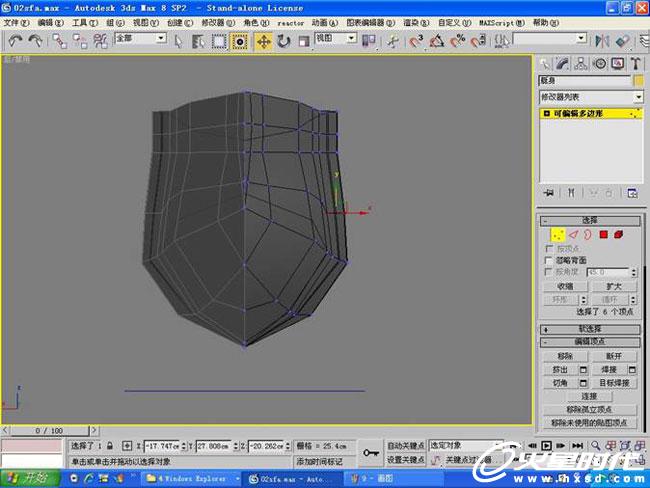Open the 文件 menu

[x=16, y=23]
